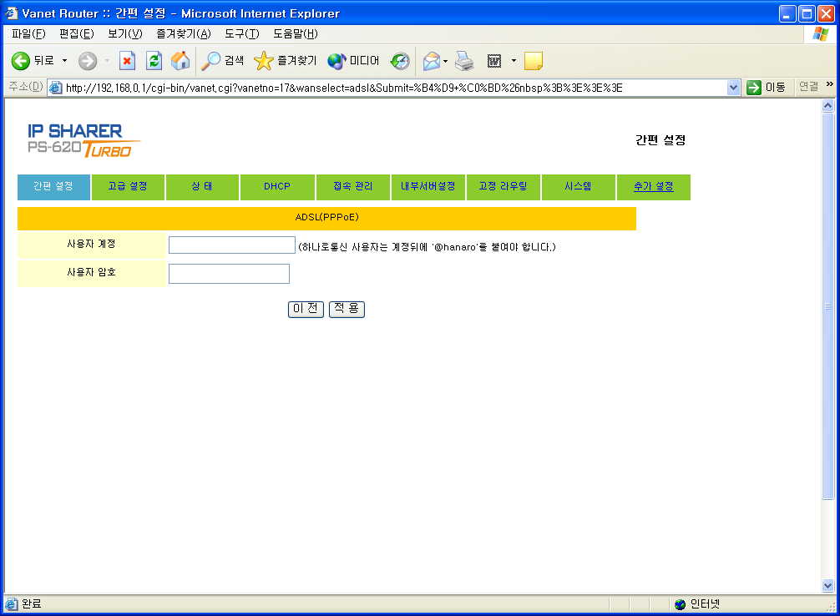Open the 고급 설정 tab

(x=128, y=187)
